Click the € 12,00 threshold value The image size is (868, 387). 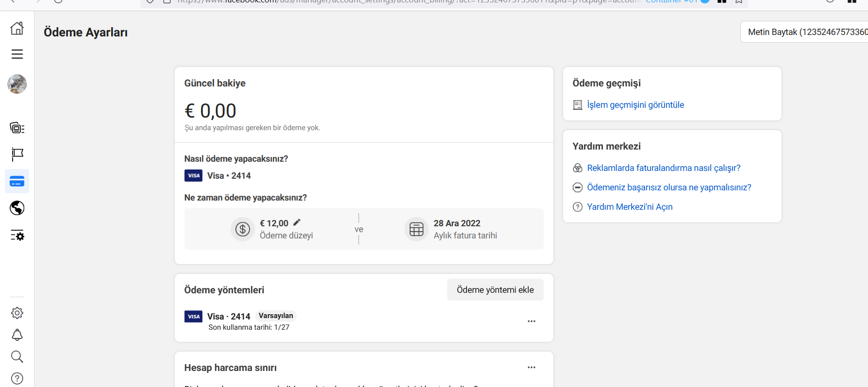(x=274, y=223)
